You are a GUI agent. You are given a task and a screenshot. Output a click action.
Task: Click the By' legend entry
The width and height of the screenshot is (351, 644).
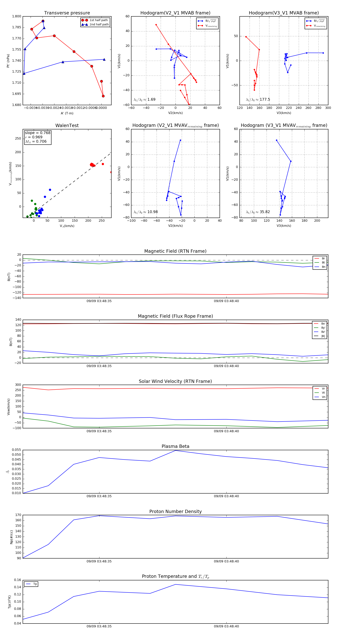click(x=320, y=328)
